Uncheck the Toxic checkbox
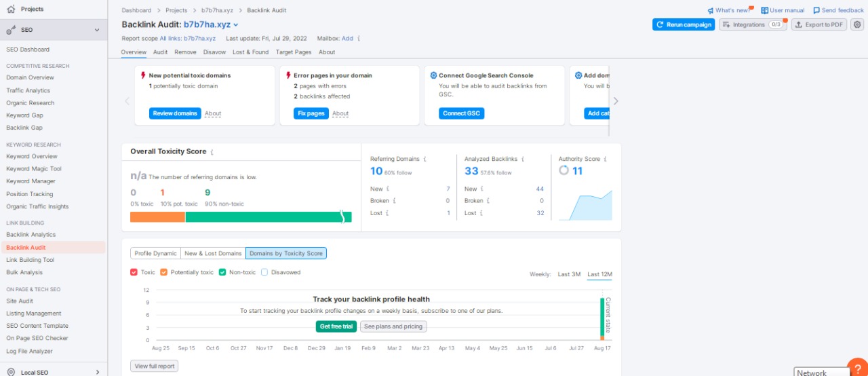 134,272
